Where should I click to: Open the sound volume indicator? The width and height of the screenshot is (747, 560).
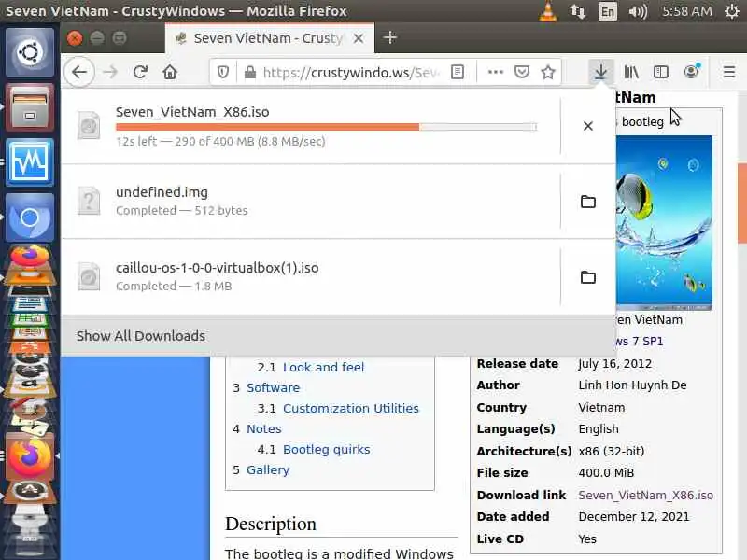638,11
